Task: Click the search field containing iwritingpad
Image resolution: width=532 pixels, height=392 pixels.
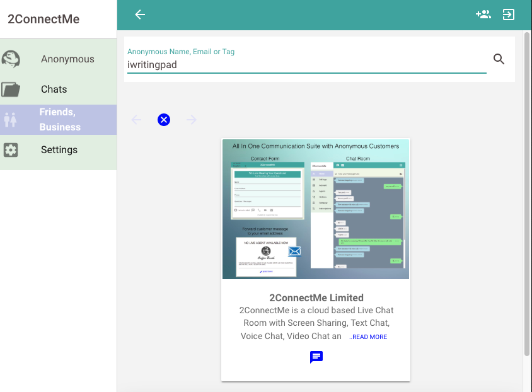Action: 307,65
